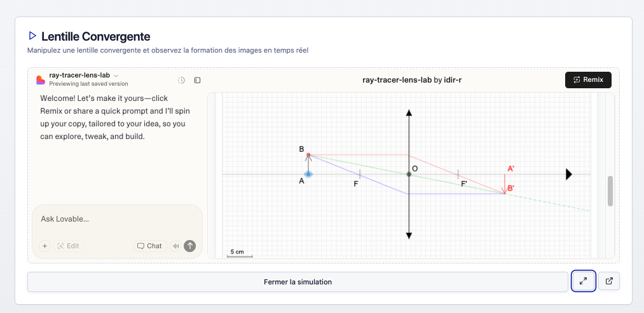
Task: Click the Remix button
Action: [588, 80]
